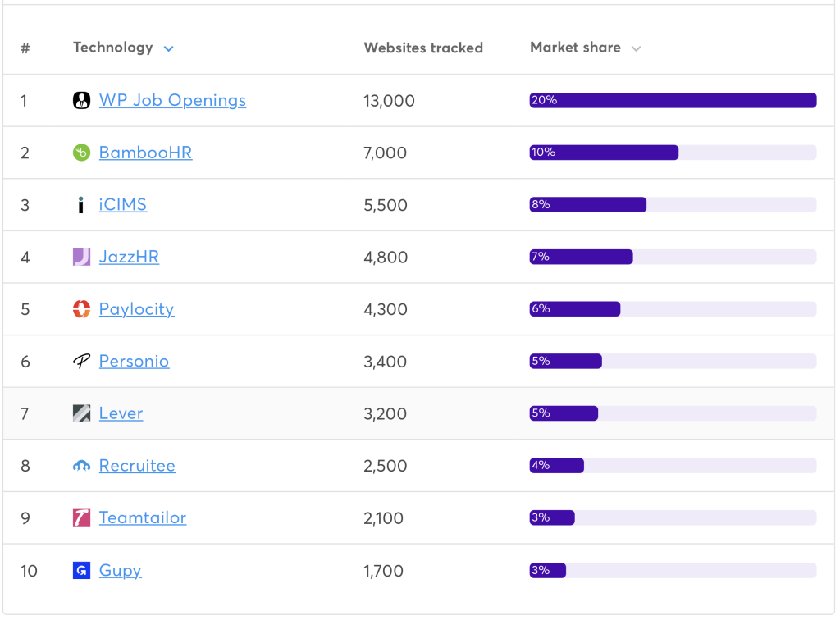The height and width of the screenshot is (620, 840).
Task: Click rank number 7 in Lever row
Action: (x=25, y=414)
